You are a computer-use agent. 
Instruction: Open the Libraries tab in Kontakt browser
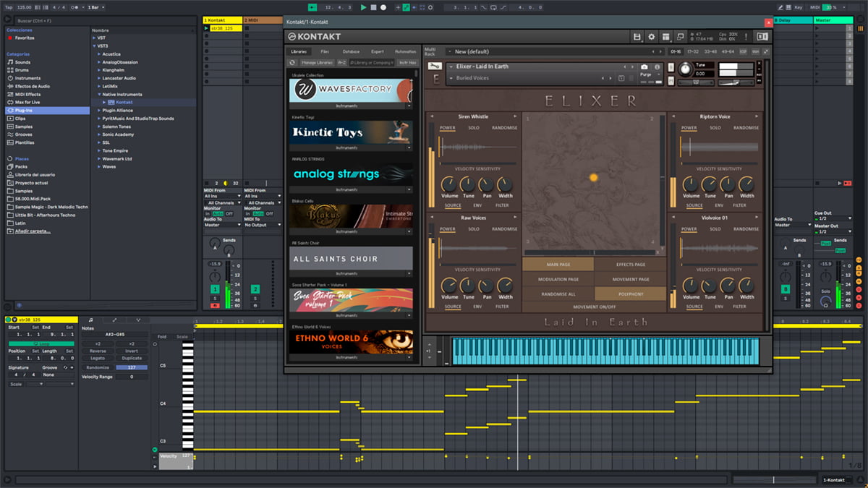click(x=299, y=51)
